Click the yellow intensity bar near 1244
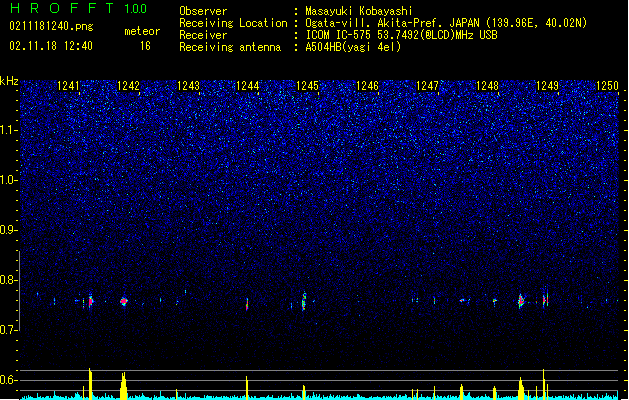 pos(247,388)
